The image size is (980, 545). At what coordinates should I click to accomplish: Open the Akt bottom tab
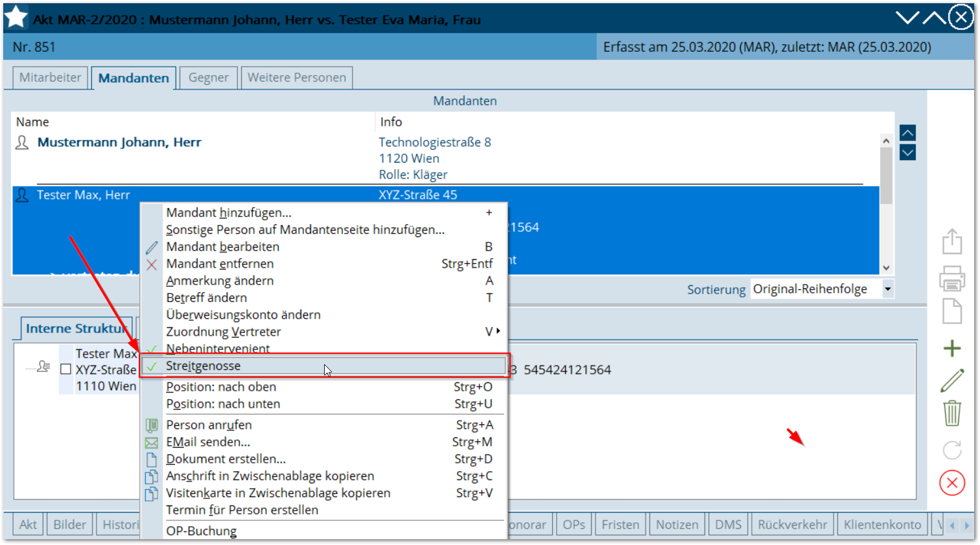28,524
